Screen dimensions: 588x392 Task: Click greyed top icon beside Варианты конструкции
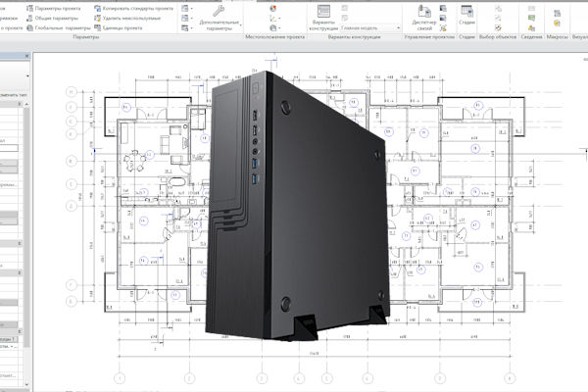point(345,8)
